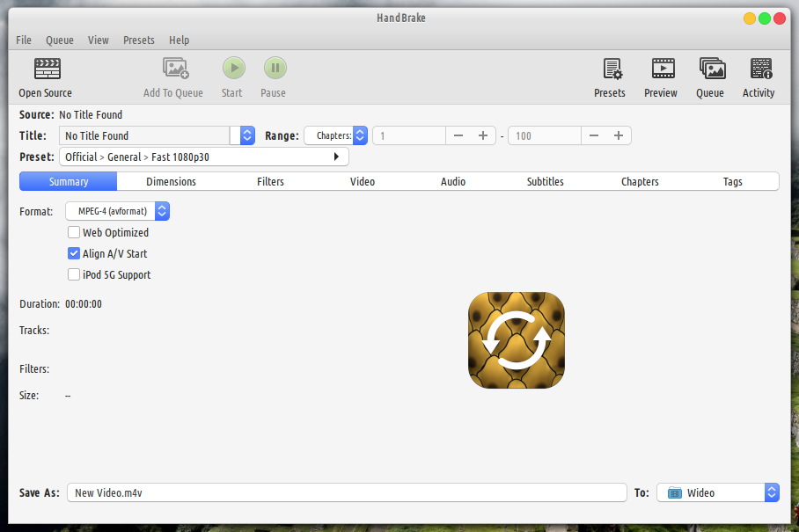Open the Presets panel icon
This screenshot has width=799, height=532.
pos(612,69)
